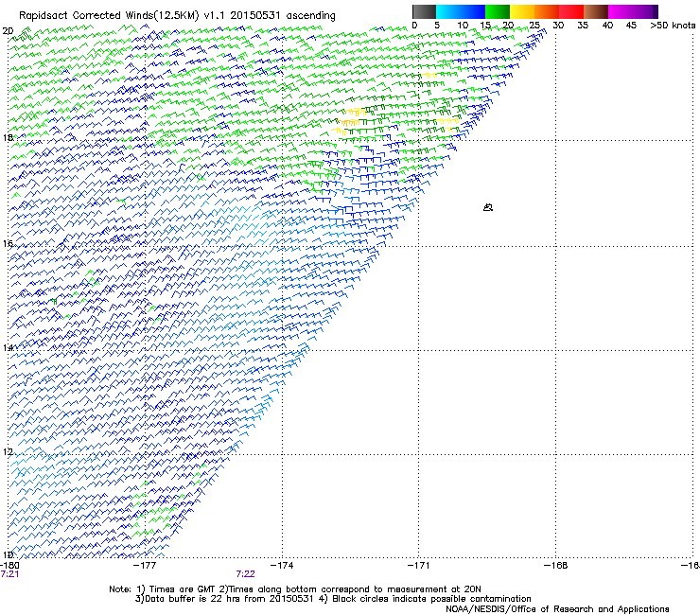This screenshot has height=615, width=700.
Task: Click the 16 latitude axis label
Action: click(x=8, y=243)
